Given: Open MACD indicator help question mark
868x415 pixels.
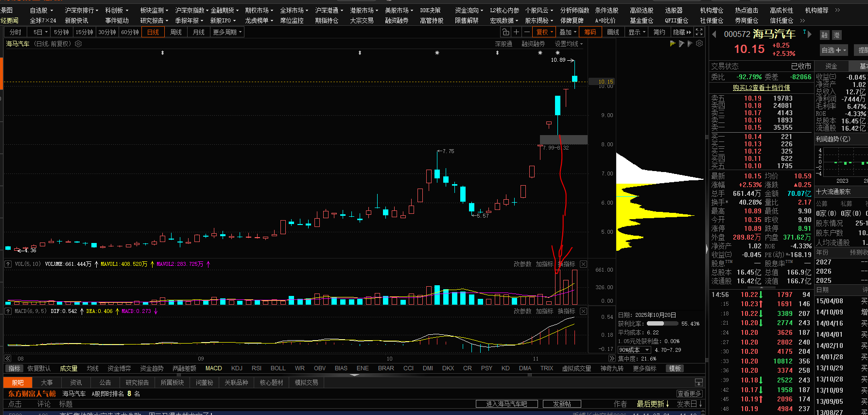Looking at the screenshot, I should tap(8, 311).
